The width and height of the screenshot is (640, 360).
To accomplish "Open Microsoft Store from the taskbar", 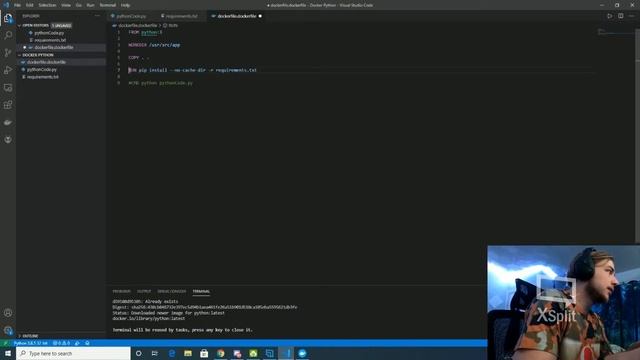I will coord(204,353).
